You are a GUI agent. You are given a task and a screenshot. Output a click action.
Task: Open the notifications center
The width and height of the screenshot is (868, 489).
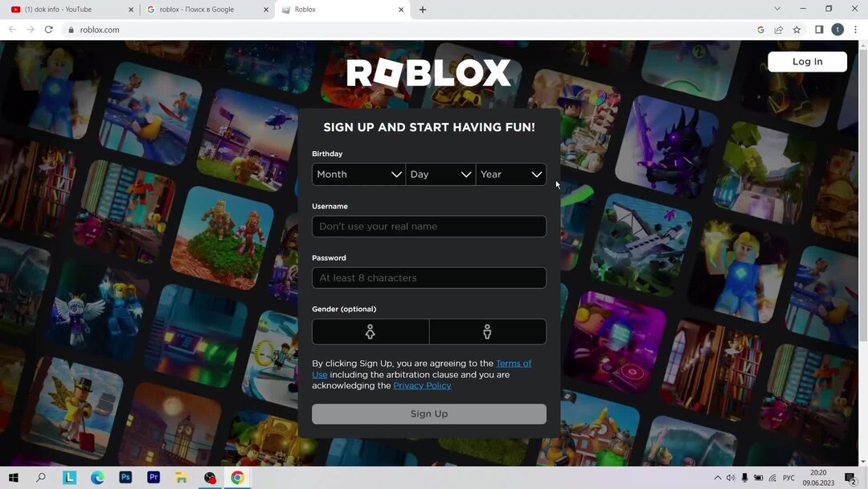850,478
